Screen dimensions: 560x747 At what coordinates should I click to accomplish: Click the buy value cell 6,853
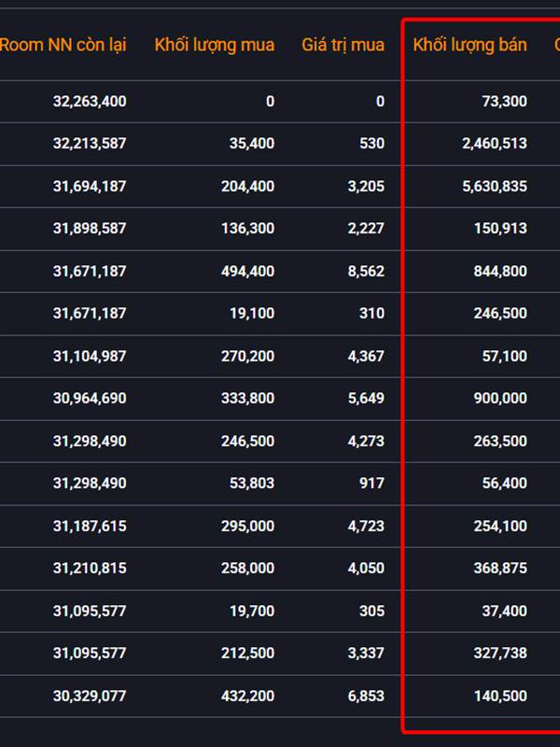tap(366, 696)
